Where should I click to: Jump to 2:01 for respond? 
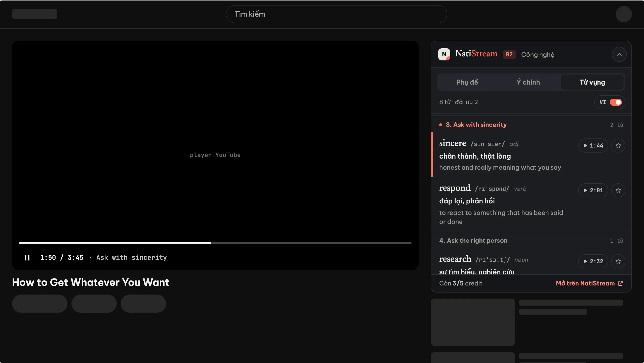593,190
